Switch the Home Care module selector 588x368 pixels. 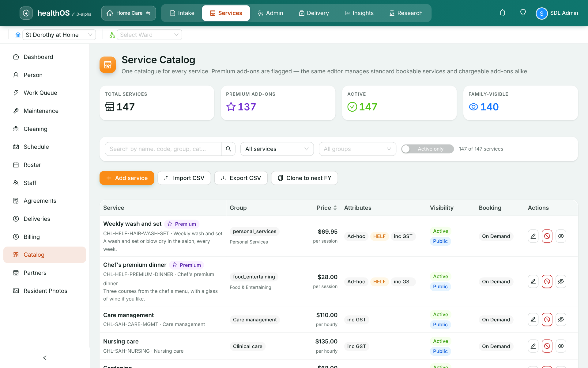128,13
